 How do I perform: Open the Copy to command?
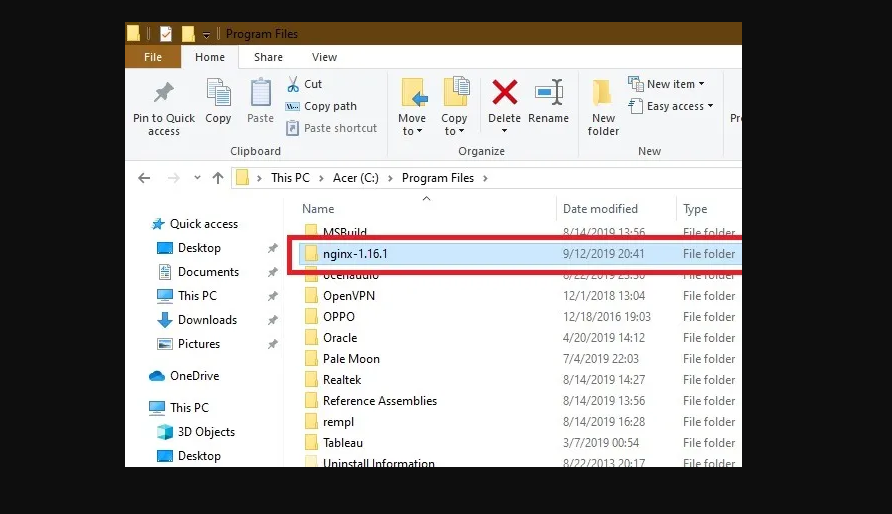(454, 107)
